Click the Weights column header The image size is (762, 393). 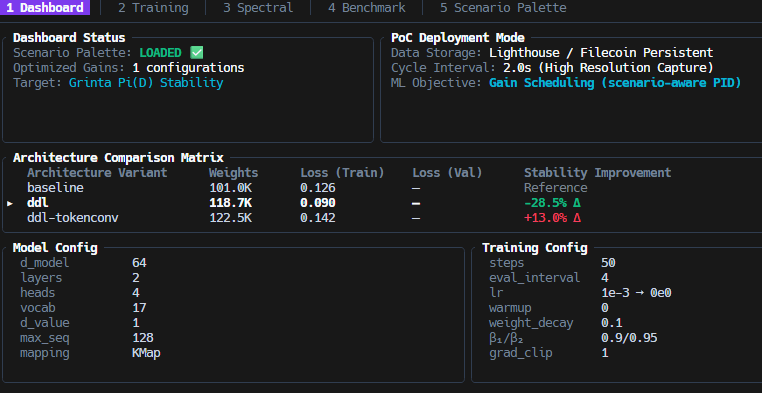(234, 173)
